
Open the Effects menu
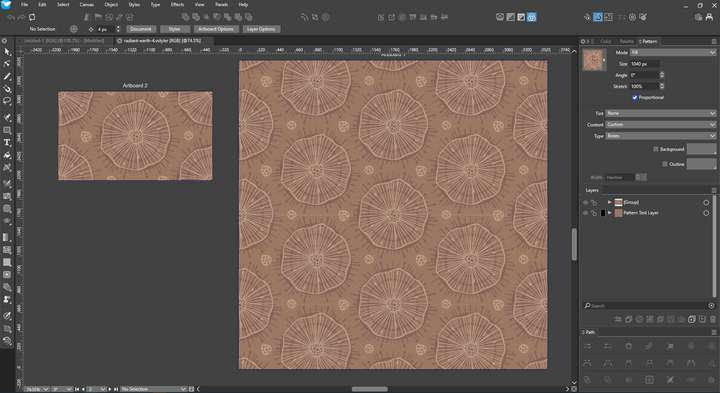(x=177, y=5)
